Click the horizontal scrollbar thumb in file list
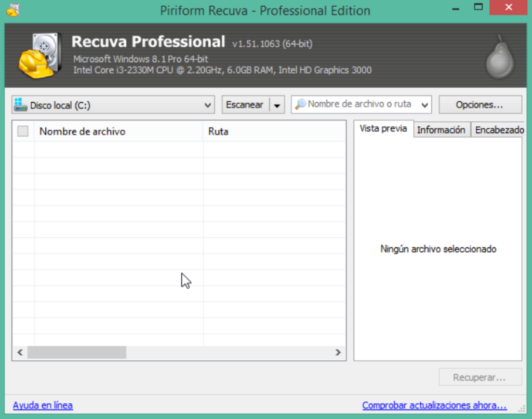The width and height of the screenshot is (532, 419). click(77, 352)
